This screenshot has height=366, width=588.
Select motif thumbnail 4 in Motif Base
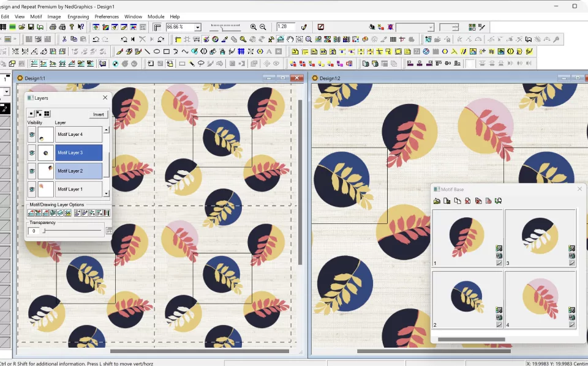[540, 300]
